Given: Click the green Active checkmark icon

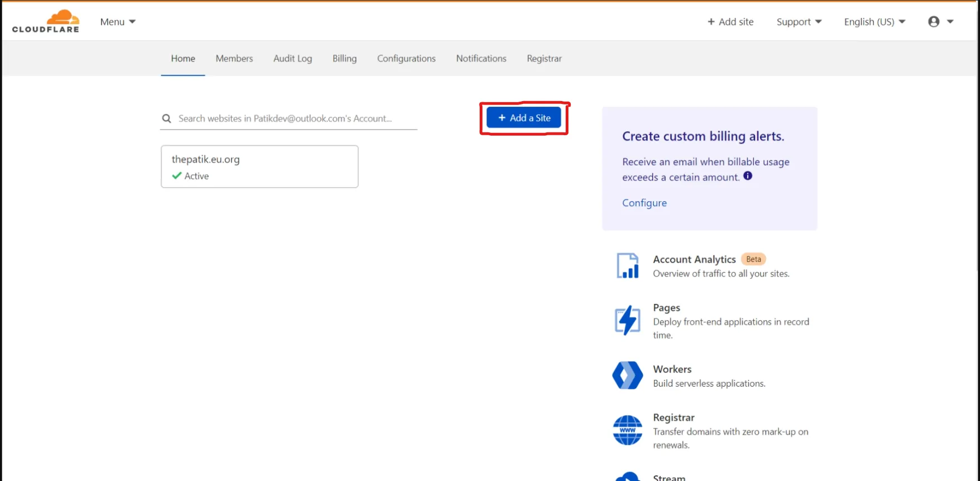Looking at the screenshot, I should pos(177,176).
